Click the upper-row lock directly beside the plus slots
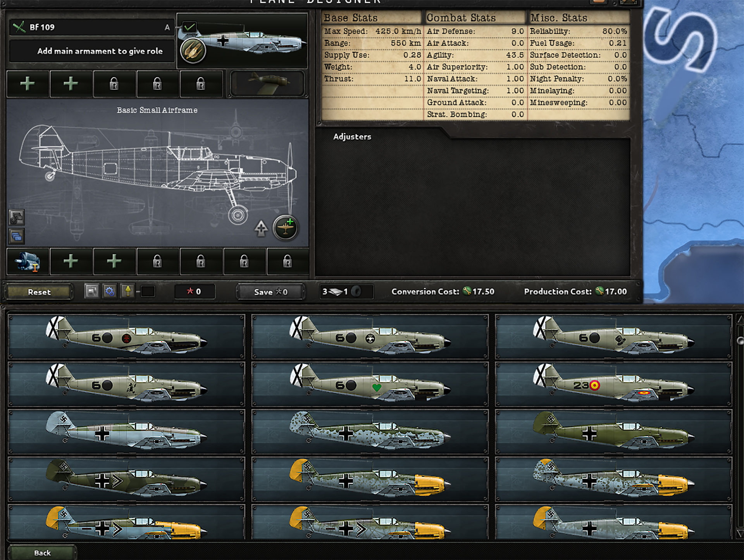This screenshot has height=560, width=744. point(114,84)
